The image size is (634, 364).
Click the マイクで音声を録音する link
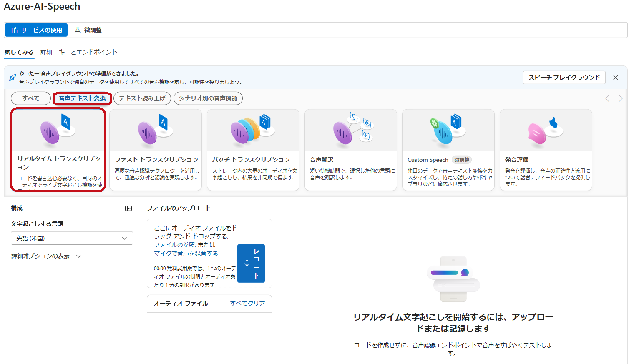pyautogui.click(x=186, y=254)
